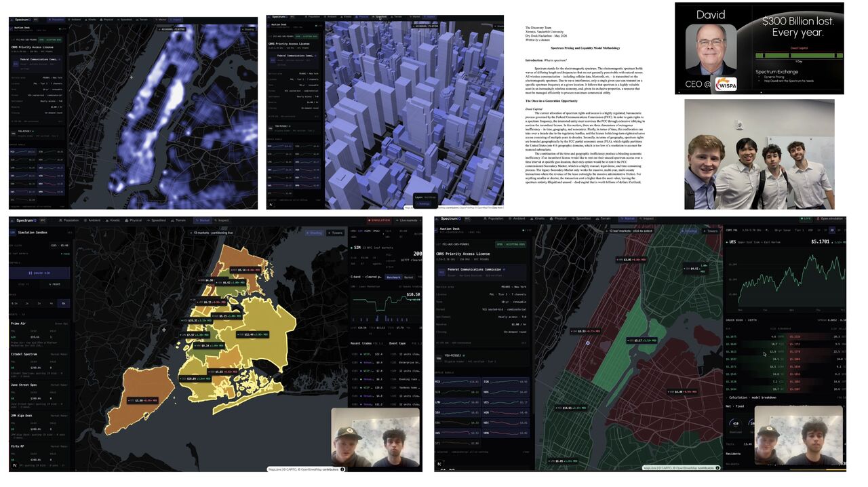Toggle Shading on the yellow borough map

314,233
